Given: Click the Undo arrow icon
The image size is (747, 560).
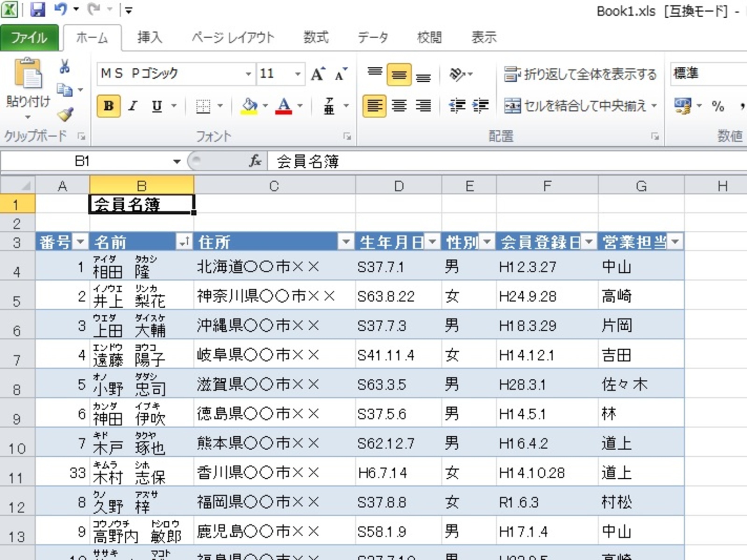Looking at the screenshot, I should [61, 9].
